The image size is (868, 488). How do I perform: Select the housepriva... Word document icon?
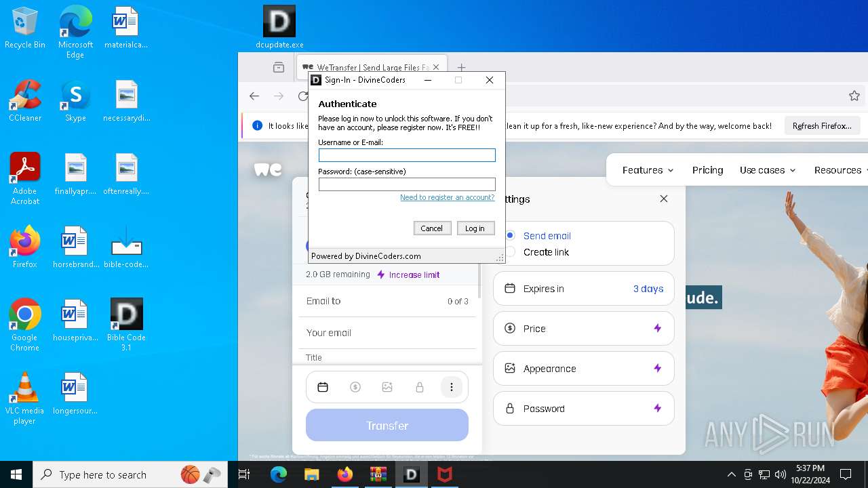75,321
